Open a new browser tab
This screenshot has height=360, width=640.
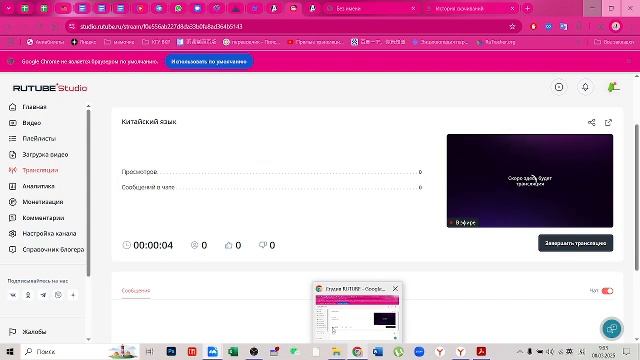pyautogui.click(x=527, y=8)
